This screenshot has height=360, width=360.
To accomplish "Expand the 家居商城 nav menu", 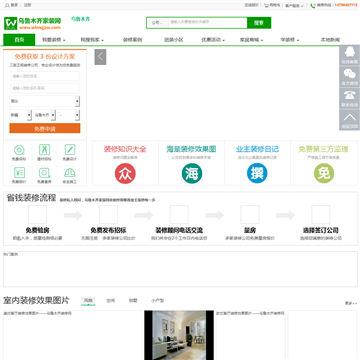I will [251, 40].
